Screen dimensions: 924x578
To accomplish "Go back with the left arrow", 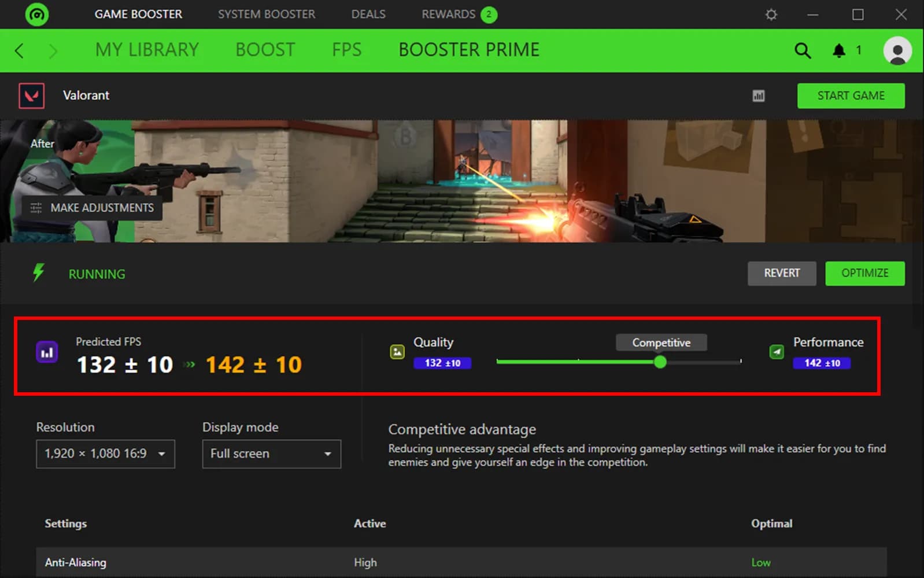I will pyautogui.click(x=20, y=51).
